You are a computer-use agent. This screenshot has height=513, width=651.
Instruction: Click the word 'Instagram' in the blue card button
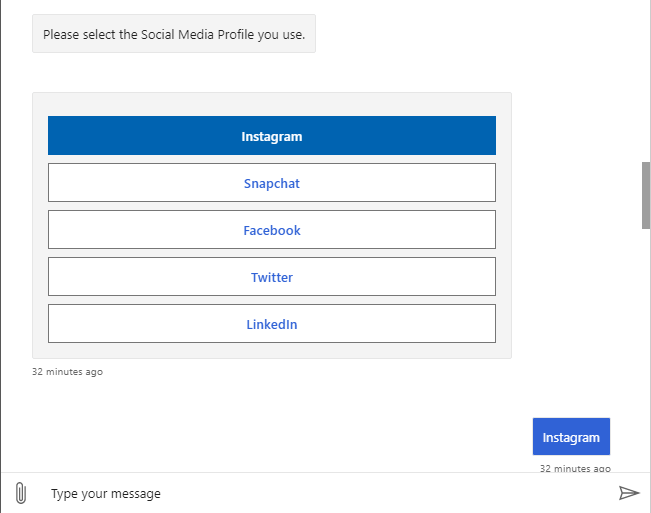pyautogui.click(x=271, y=136)
